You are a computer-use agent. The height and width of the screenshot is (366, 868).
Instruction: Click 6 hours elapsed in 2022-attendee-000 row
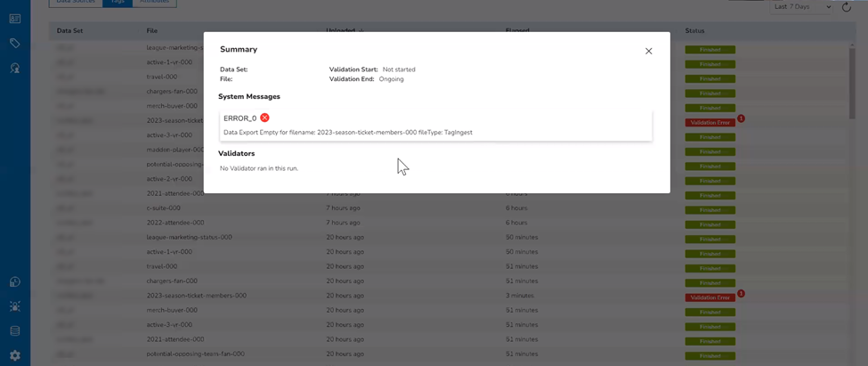pyautogui.click(x=516, y=223)
